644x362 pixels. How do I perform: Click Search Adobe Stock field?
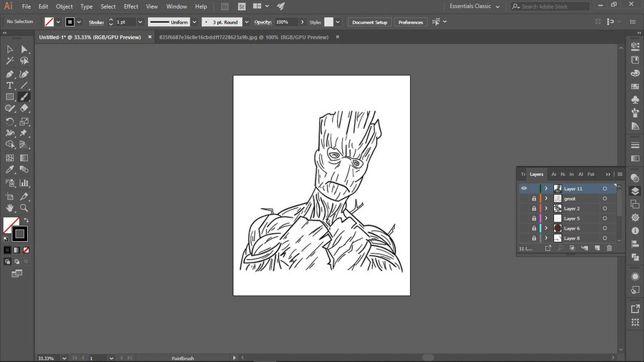(x=550, y=6)
